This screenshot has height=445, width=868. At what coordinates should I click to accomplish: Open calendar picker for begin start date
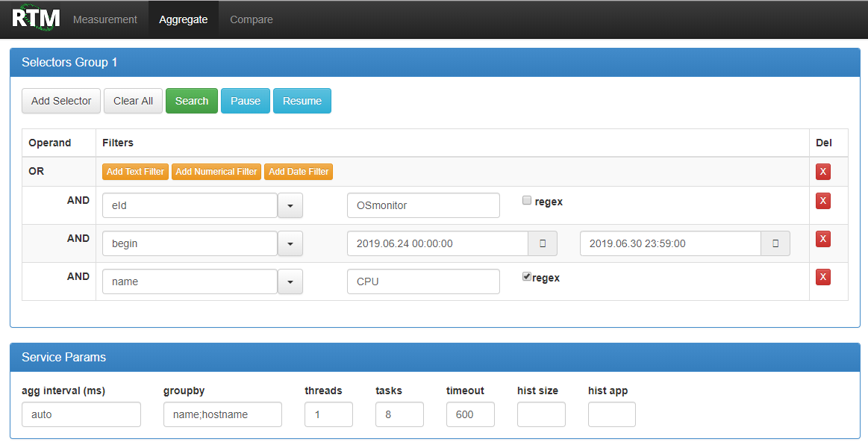pos(543,243)
